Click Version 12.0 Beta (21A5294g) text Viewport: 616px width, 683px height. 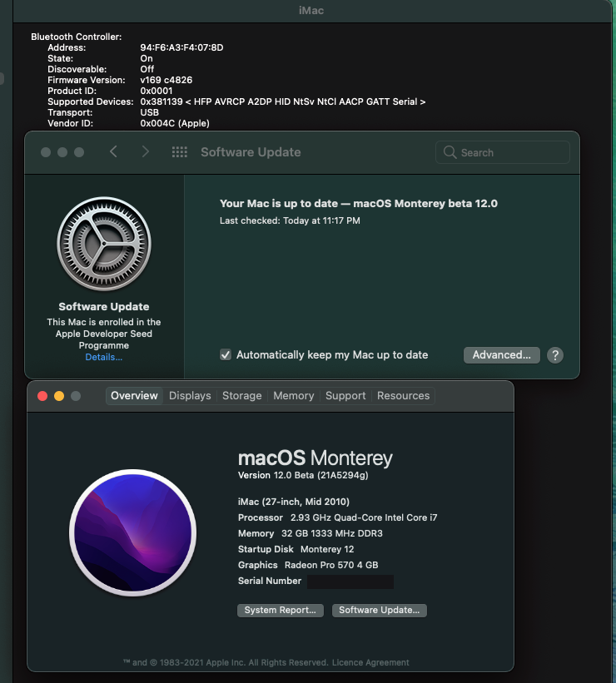coord(303,475)
